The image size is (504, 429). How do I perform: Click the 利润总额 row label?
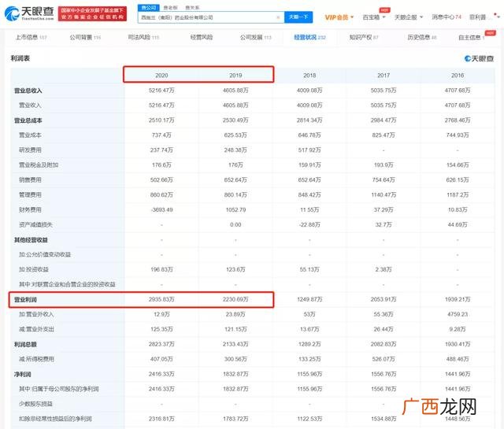tap(25, 345)
